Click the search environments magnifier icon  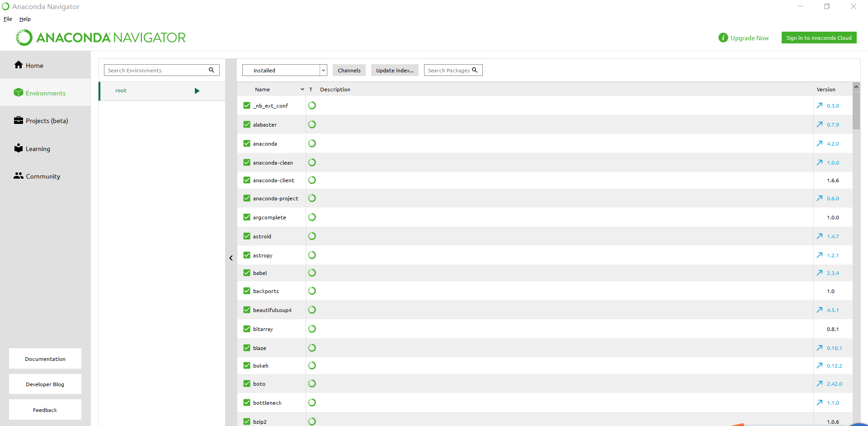[x=211, y=70]
